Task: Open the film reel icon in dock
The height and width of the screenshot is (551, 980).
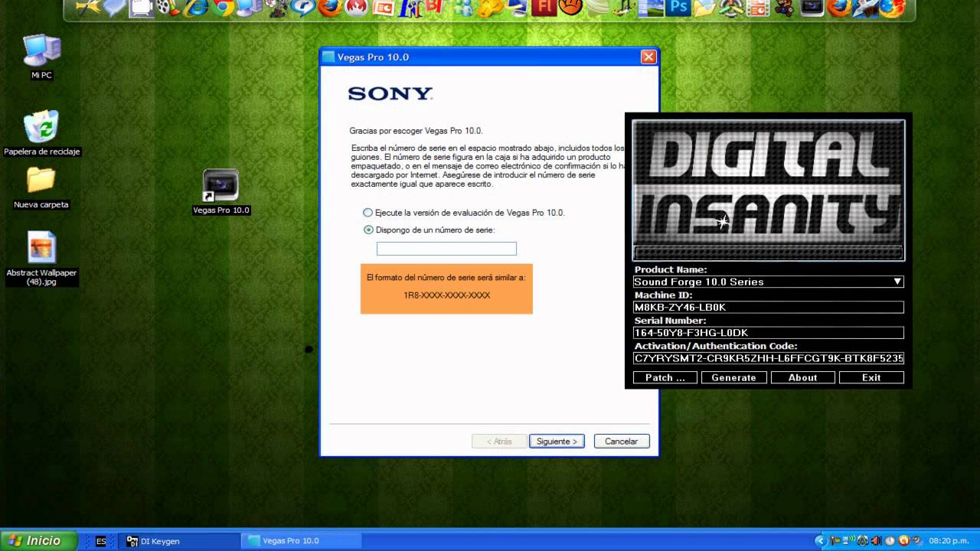Action: [168, 8]
